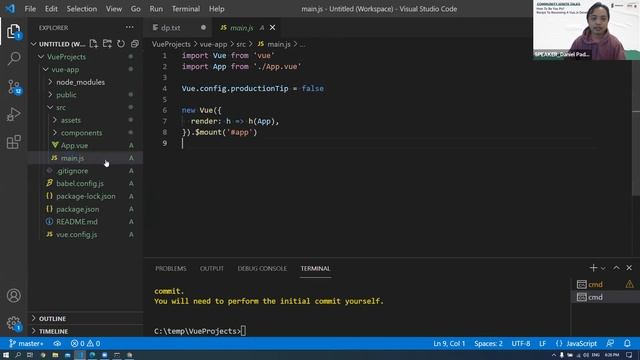Change encoding via UTF-8 status
The image size is (640, 360).
(x=521, y=344)
